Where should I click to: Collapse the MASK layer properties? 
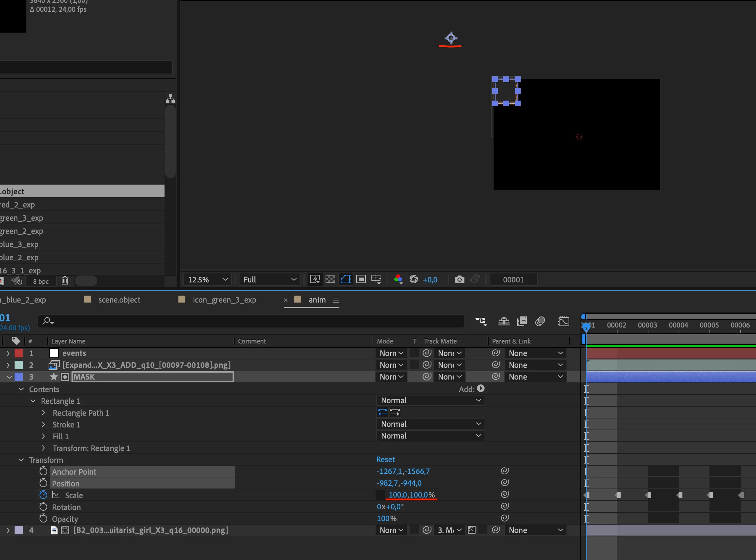[x=9, y=377]
